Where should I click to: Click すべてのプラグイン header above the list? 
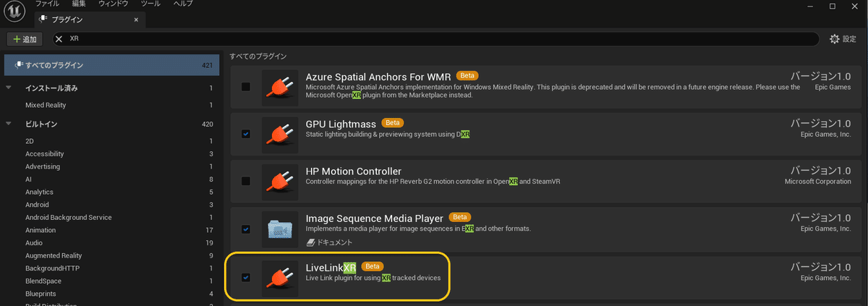258,56
